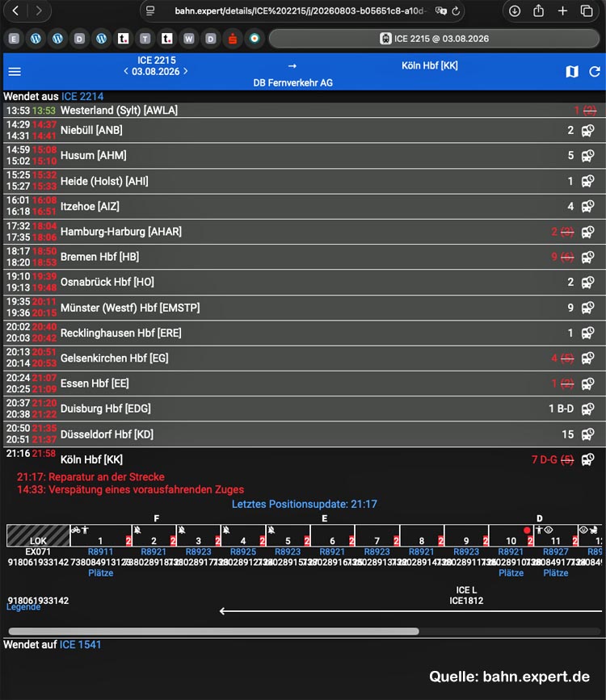Click the bahn.expert URL address field

(301, 10)
